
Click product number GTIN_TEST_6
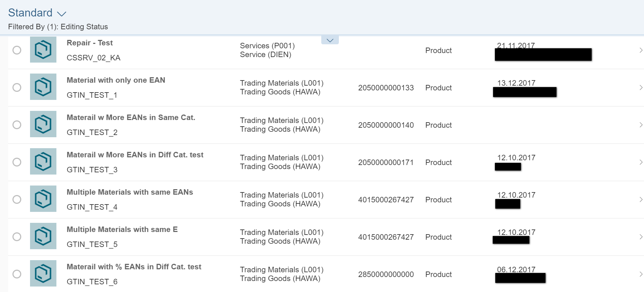(92, 282)
